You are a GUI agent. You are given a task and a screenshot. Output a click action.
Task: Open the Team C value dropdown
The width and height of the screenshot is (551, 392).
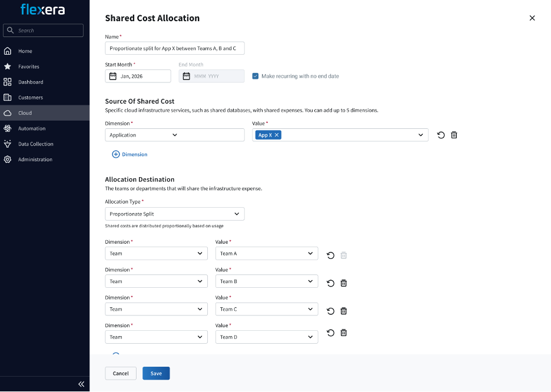(267, 309)
